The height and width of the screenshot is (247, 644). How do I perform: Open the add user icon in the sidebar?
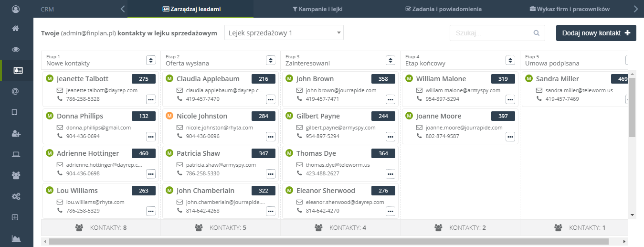pyautogui.click(x=16, y=133)
